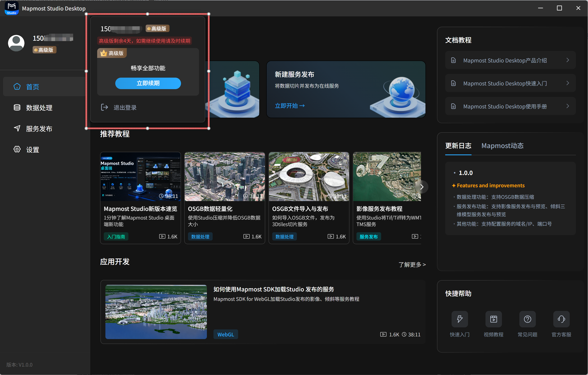The image size is (588, 375).
Task: Open OSGB文件导入与发布 video thumbnail
Action: click(309, 177)
